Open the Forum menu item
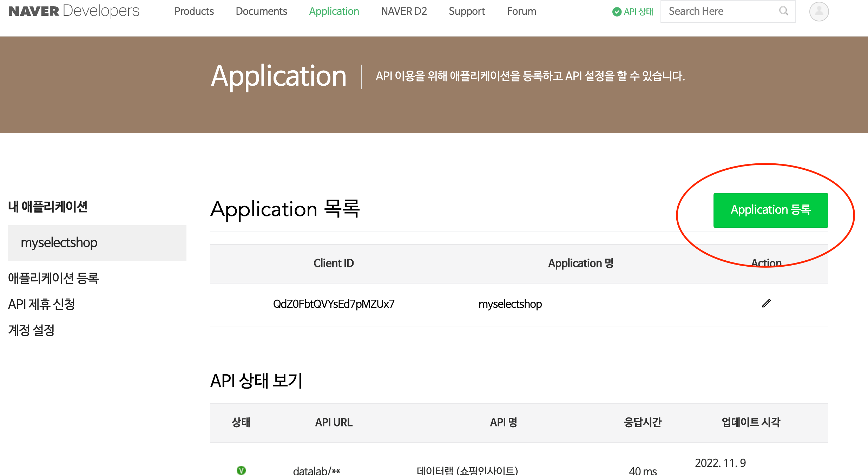The width and height of the screenshot is (868, 475). [x=521, y=11]
